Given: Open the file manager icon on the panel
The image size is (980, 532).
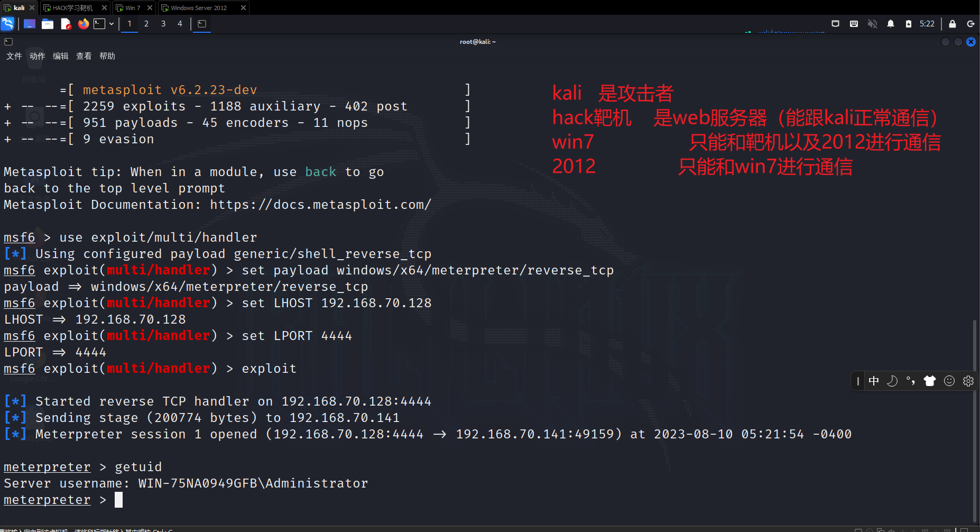Looking at the screenshot, I should point(48,23).
